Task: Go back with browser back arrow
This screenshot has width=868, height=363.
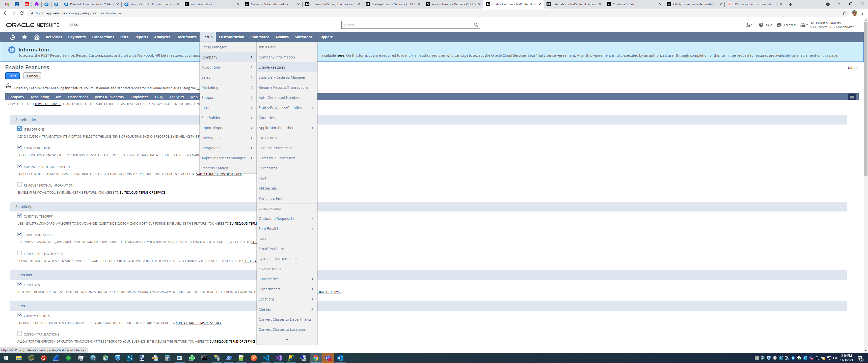Action: pyautogui.click(x=5, y=13)
